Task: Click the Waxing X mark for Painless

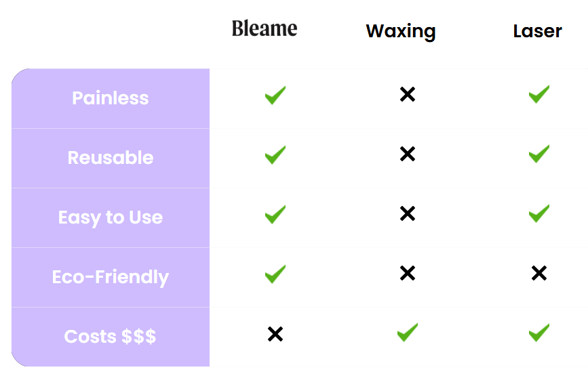Action: tap(407, 95)
